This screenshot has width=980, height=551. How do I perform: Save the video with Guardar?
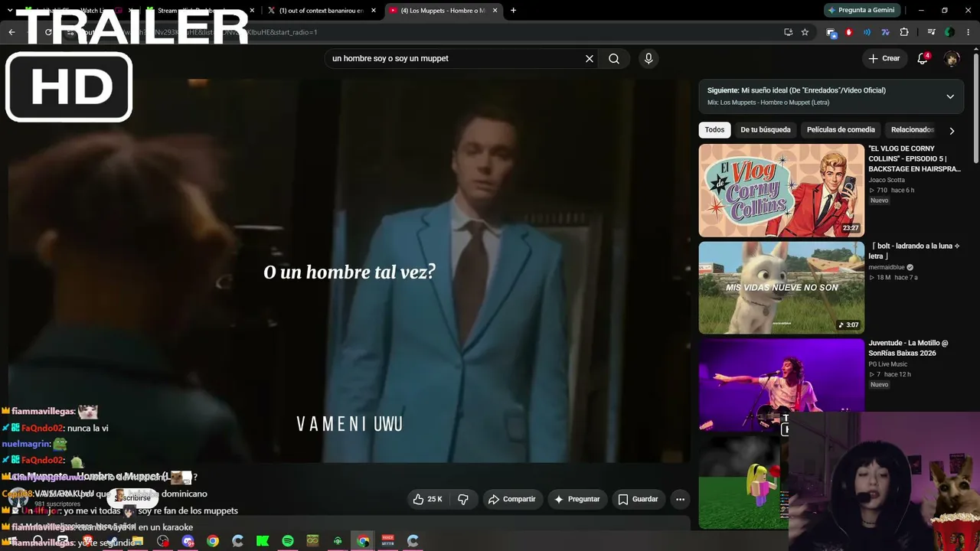[x=638, y=499]
